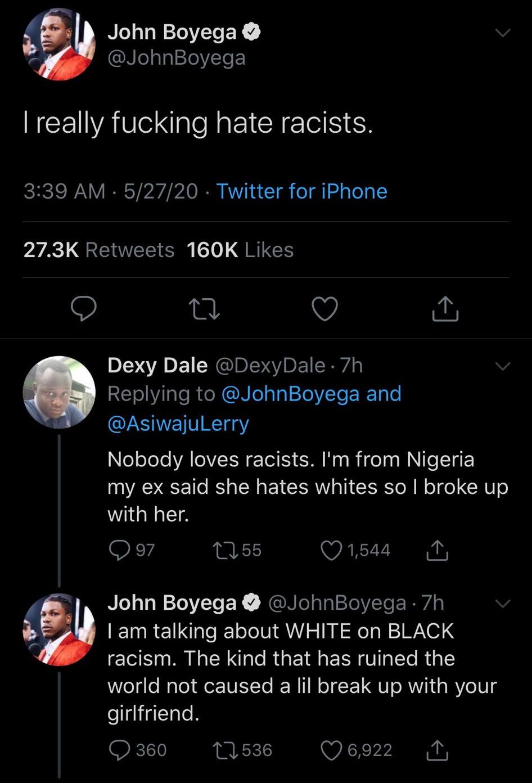This screenshot has width=532, height=783.
Task: Open the @AsiwajuLerry mention link
Action: coord(178,423)
